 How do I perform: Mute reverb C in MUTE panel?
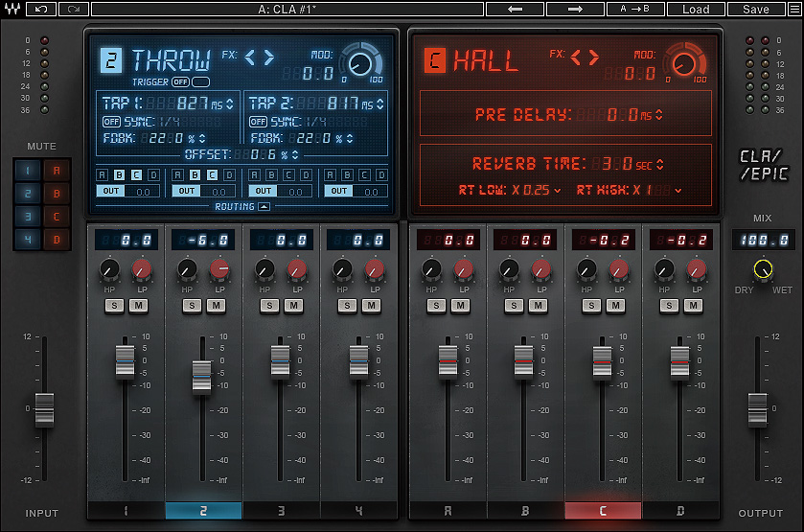pyautogui.click(x=57, y=217)
